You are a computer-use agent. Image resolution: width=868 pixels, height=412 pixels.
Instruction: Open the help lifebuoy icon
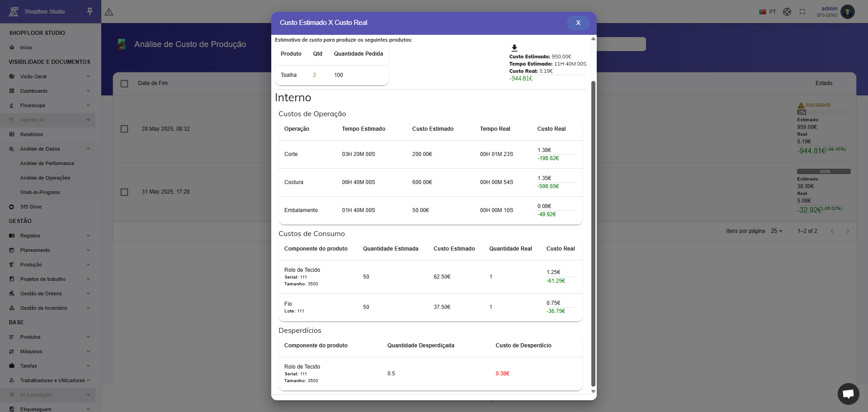pos(787,12)
